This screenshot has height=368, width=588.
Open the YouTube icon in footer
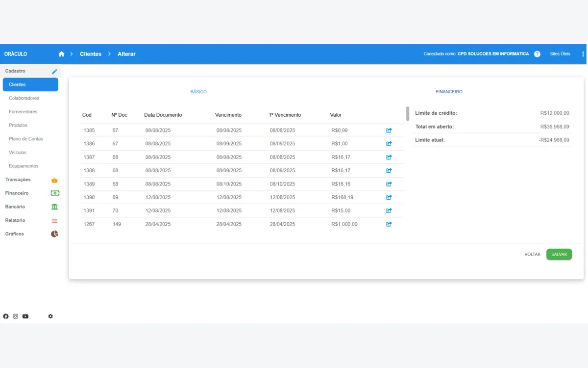tap(25, 316)
